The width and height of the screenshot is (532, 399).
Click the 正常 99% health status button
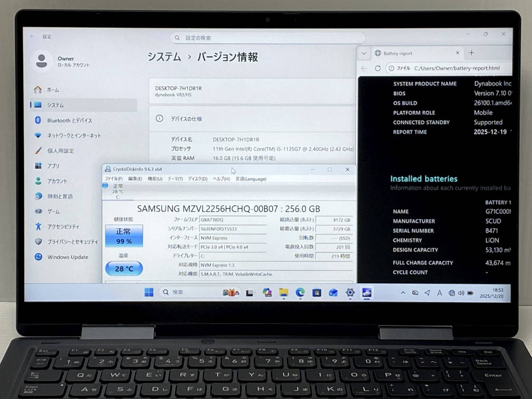tap(124, 236)
